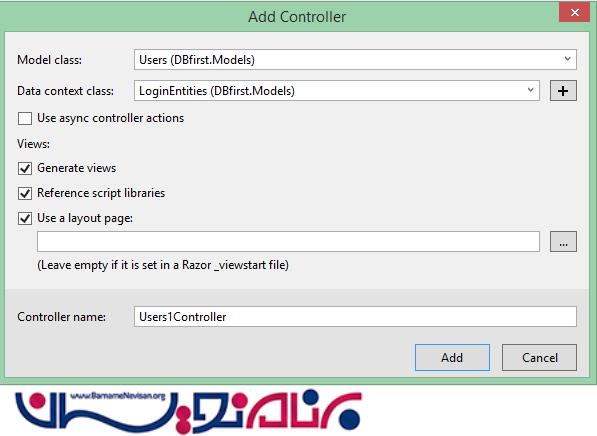Click the Use async controller actions label
The width and height of the screenshot is (597, 436).
(110, 118)
